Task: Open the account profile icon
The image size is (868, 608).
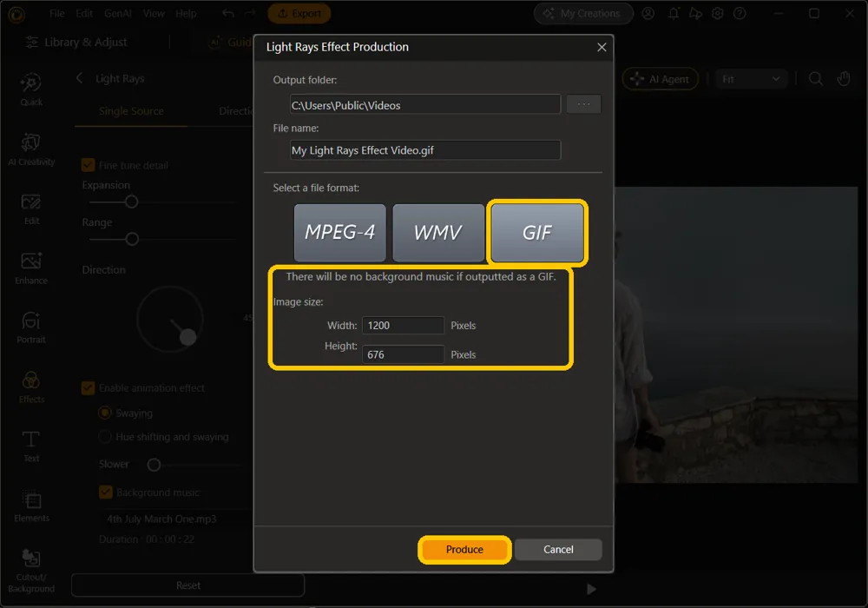Action: (x=648, y=13)
